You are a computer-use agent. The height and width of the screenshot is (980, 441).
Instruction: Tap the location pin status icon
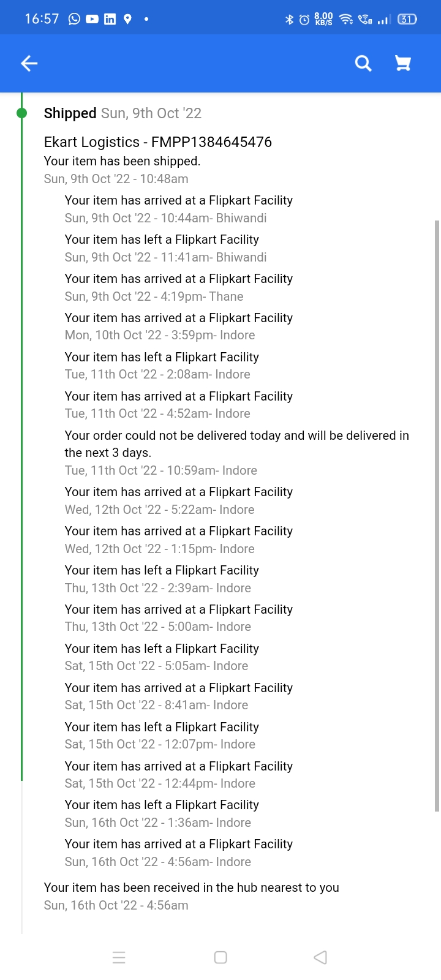(127, 19)
